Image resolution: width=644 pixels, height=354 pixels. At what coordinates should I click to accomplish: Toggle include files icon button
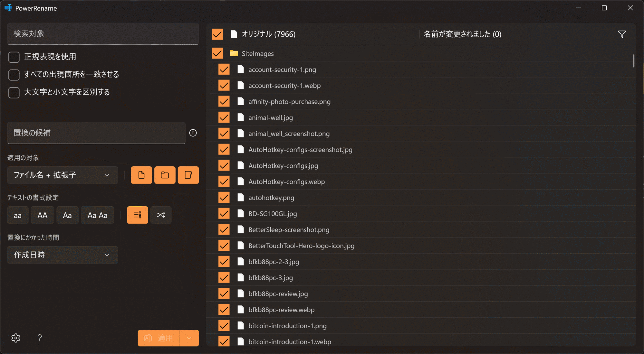[x=141, y=175]
